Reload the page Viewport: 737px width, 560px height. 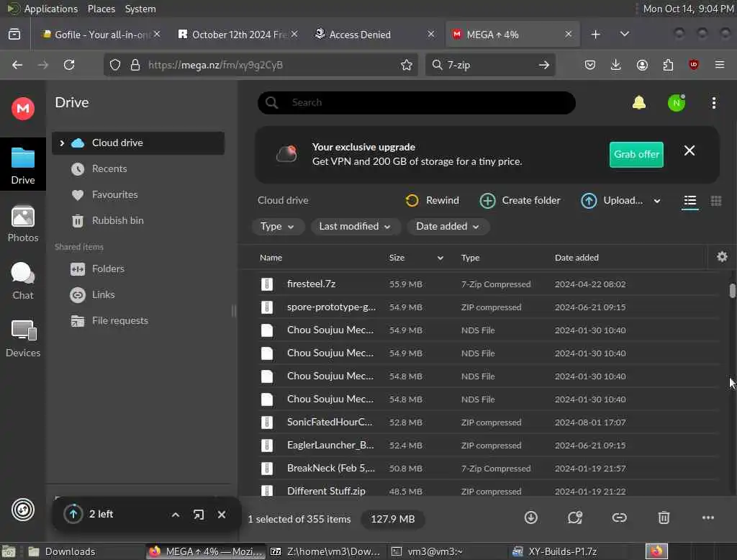click(x=69, y=65)
